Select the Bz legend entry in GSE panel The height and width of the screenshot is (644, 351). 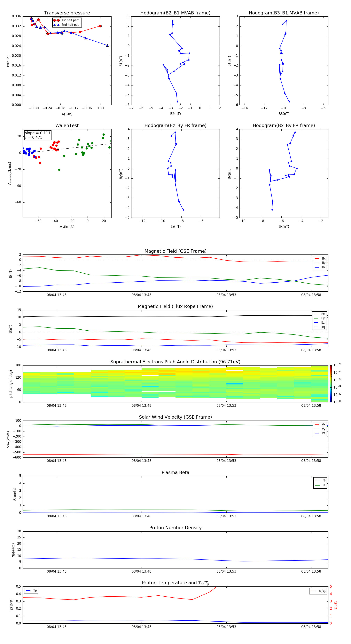click(x=320, y=267)
